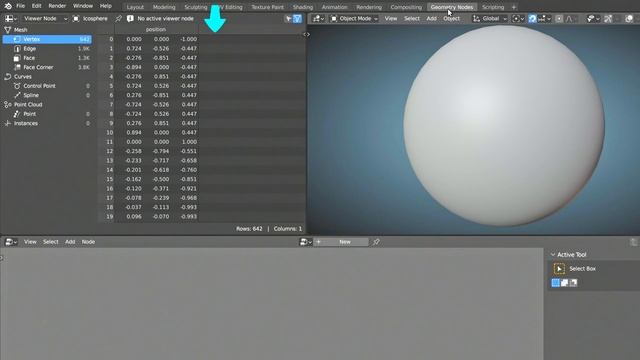Switch to the Rendering workspace tab
The width and height of the screenshot is (640, 360).
[x=369, y=7]
